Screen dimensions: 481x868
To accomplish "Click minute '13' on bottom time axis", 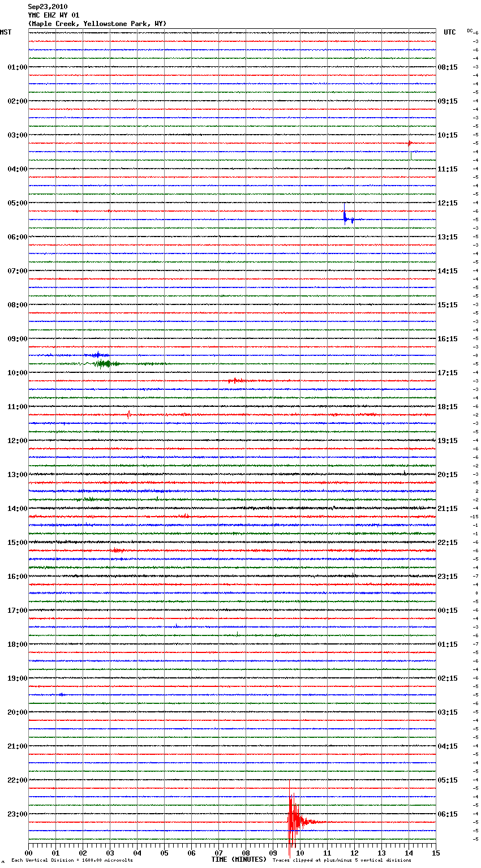I will tap(381, 853).
